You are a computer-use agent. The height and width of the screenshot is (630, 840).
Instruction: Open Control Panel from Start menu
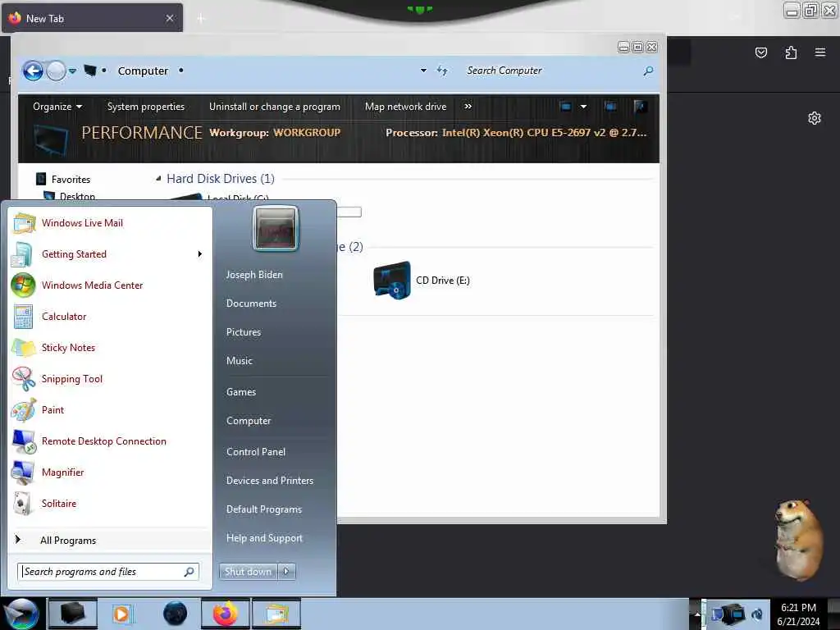tap(256, 452)
